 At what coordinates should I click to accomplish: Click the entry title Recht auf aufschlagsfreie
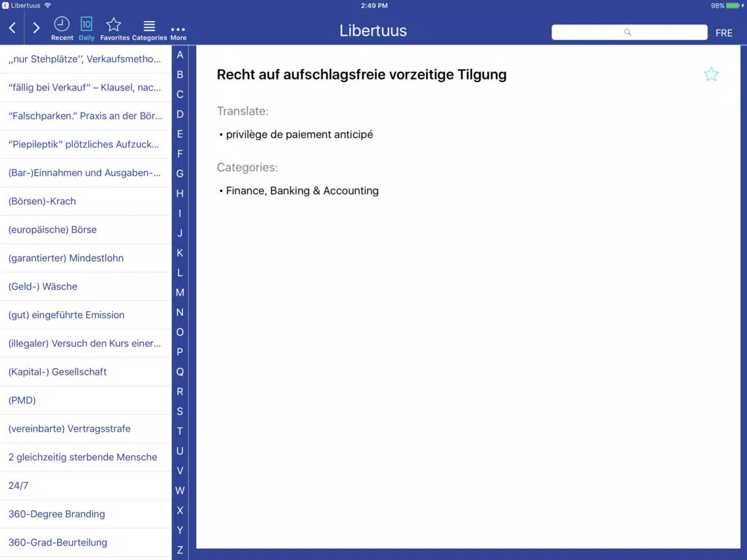[x=362, y=75]
